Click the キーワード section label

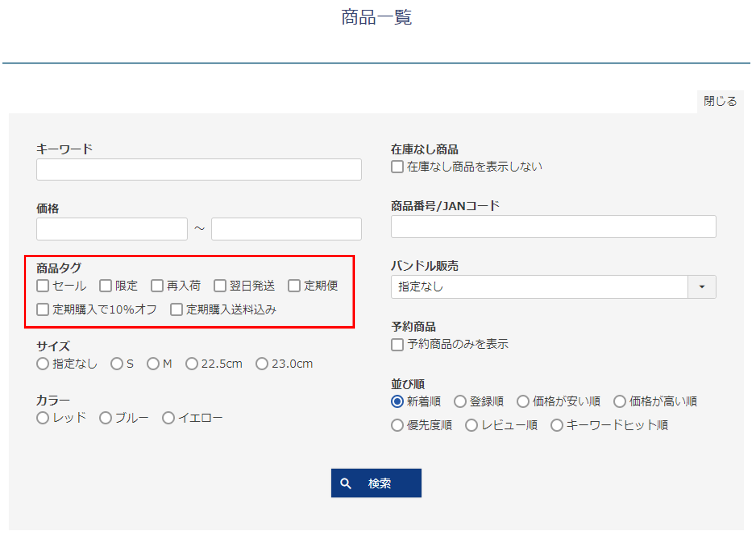(64, 149)
